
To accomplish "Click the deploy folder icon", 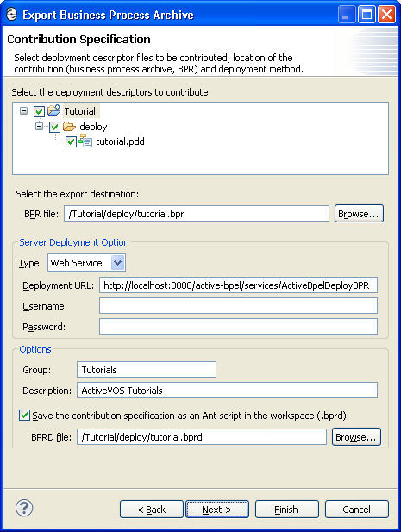I will 69,127.
